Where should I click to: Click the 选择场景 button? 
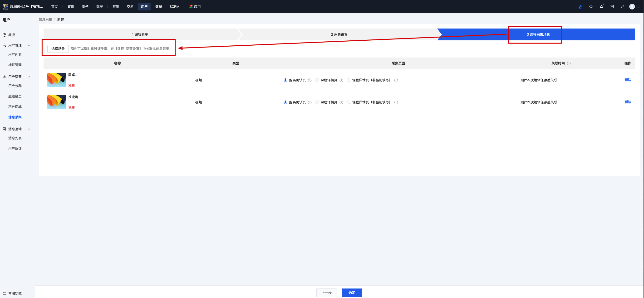coord(58,49)
